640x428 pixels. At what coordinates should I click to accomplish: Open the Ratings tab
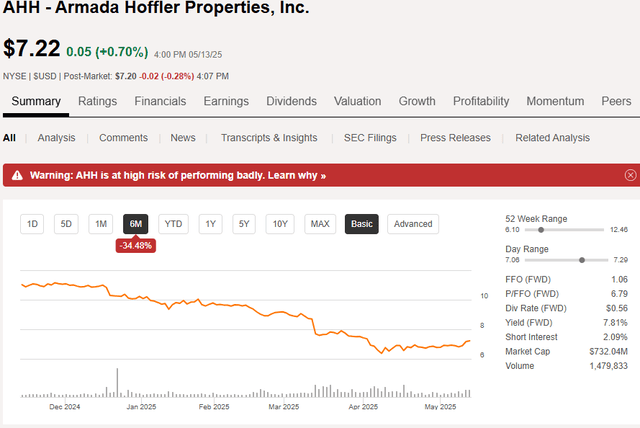(98, 101)
